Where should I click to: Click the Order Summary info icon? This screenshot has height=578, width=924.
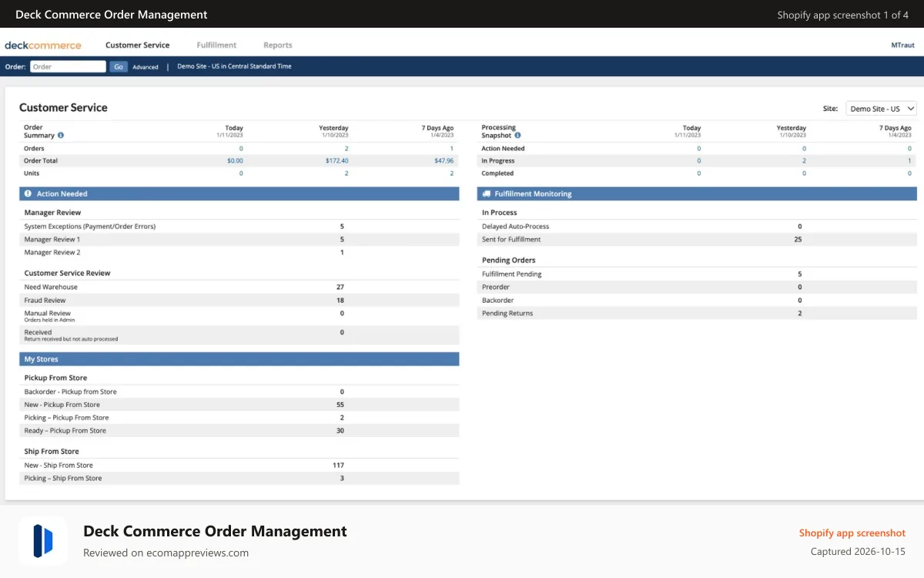click(61, 136)
